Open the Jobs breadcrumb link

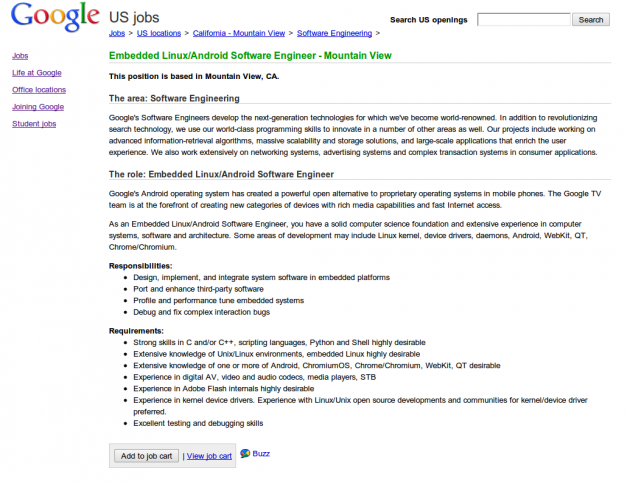[117, 33]
